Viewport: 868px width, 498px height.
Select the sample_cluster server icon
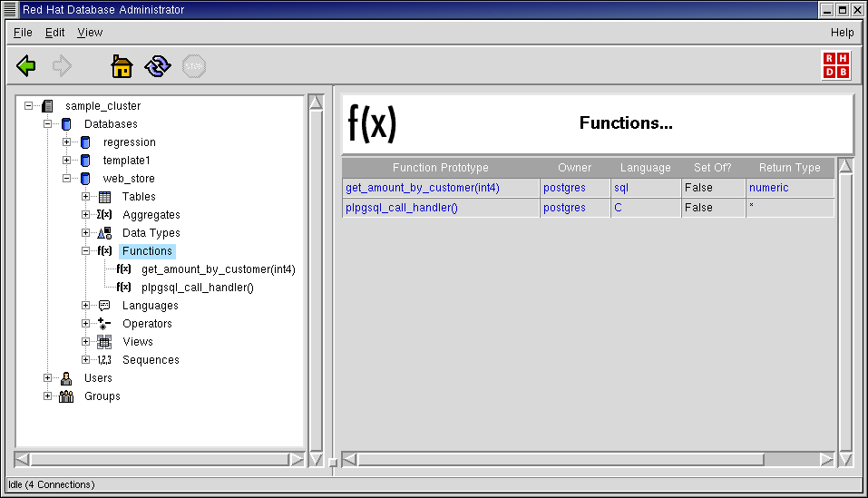coord(47,106)
